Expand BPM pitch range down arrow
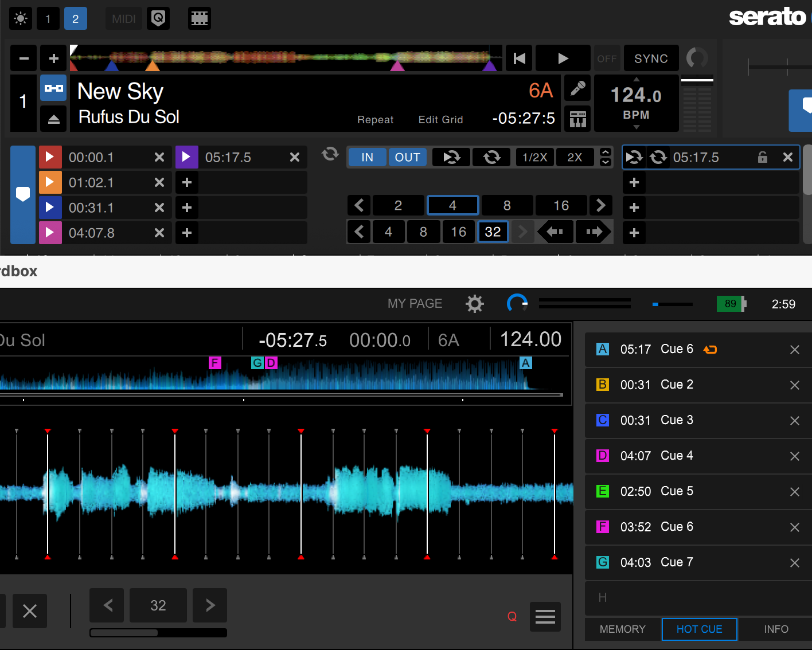 pos(636,127)
